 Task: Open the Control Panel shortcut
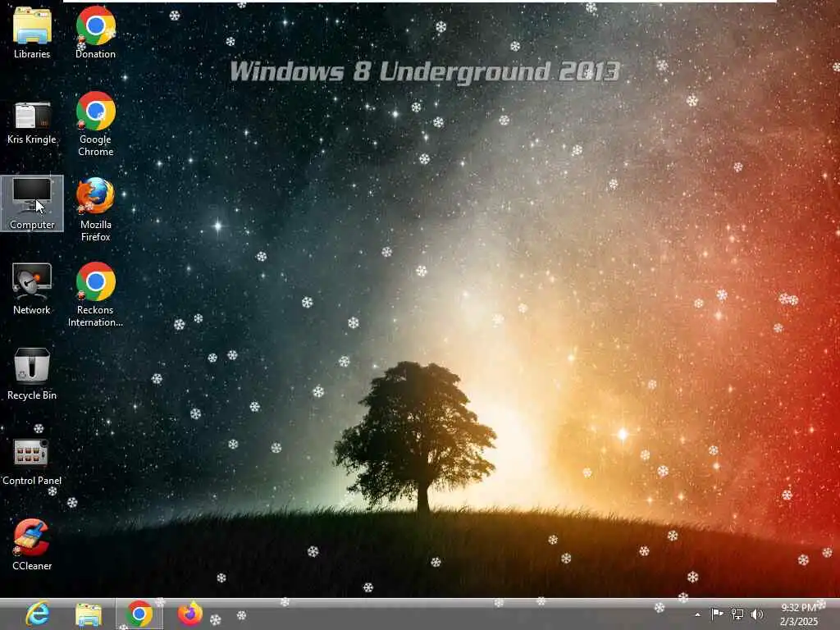click(x=32, y=462)
